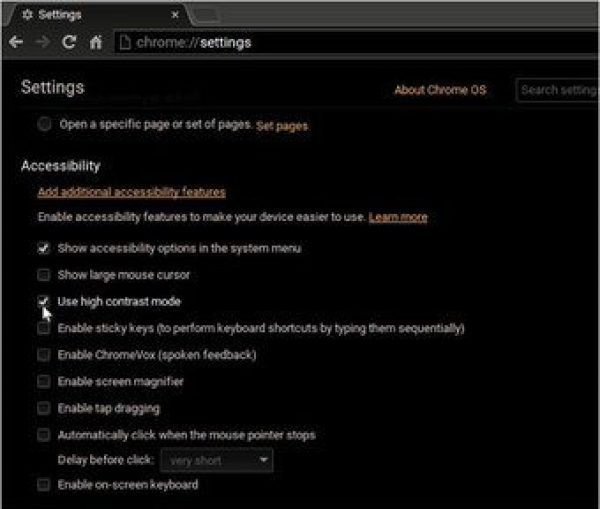This screenshot has height=509, width=600.
Task: Click the Accessibility section heading
Action: [x=61, y=166]
